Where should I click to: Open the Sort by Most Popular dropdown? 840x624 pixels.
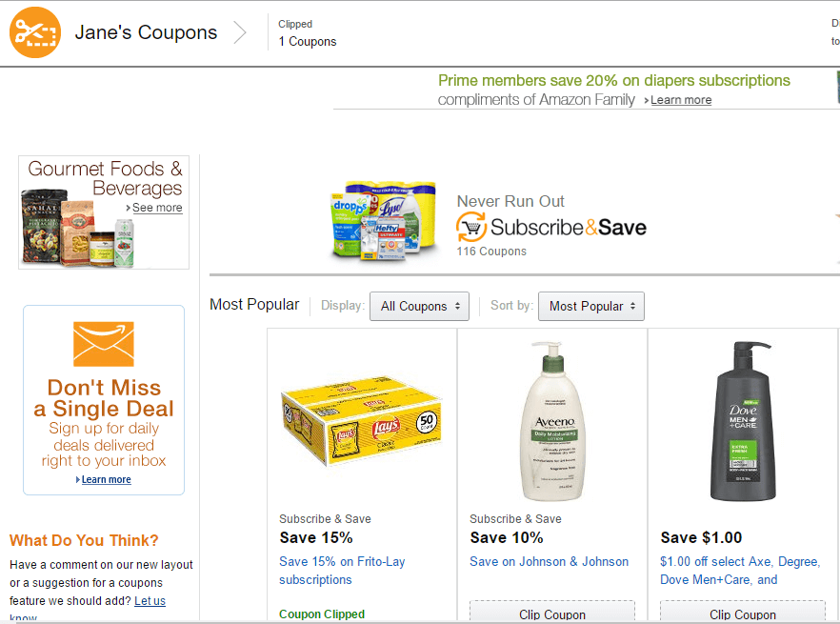590,306
